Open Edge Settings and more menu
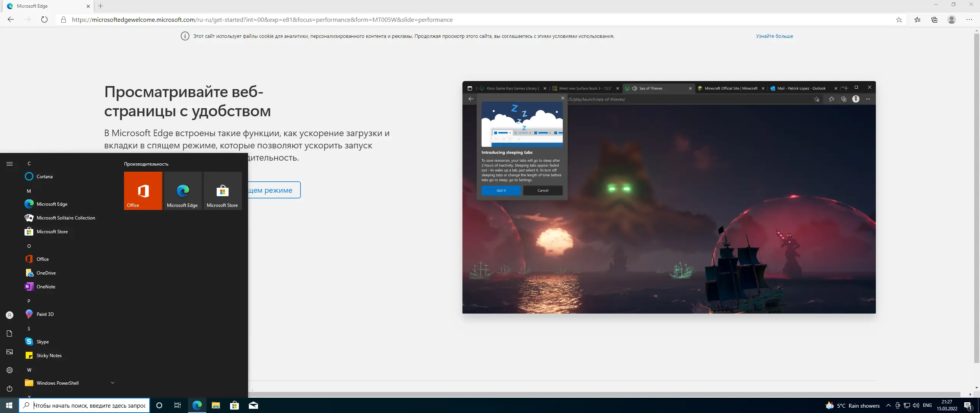This screenshot has width=980, height=413. (969, 20)
